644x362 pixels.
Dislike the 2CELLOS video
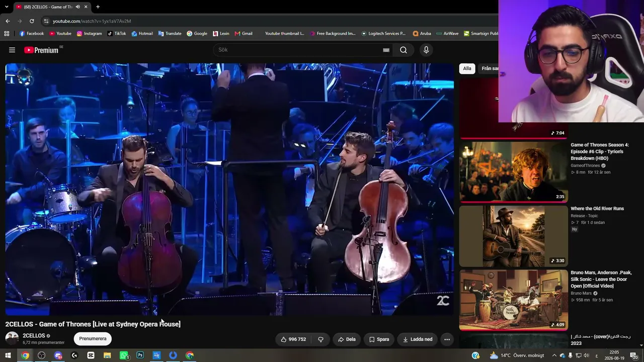pos(320,339)
